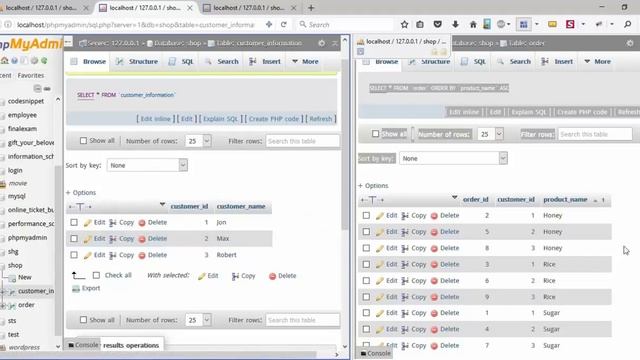The image size is (640, 360).
Task: Open Number of rows dropdown in order panel
Action: tap(490, 134)
